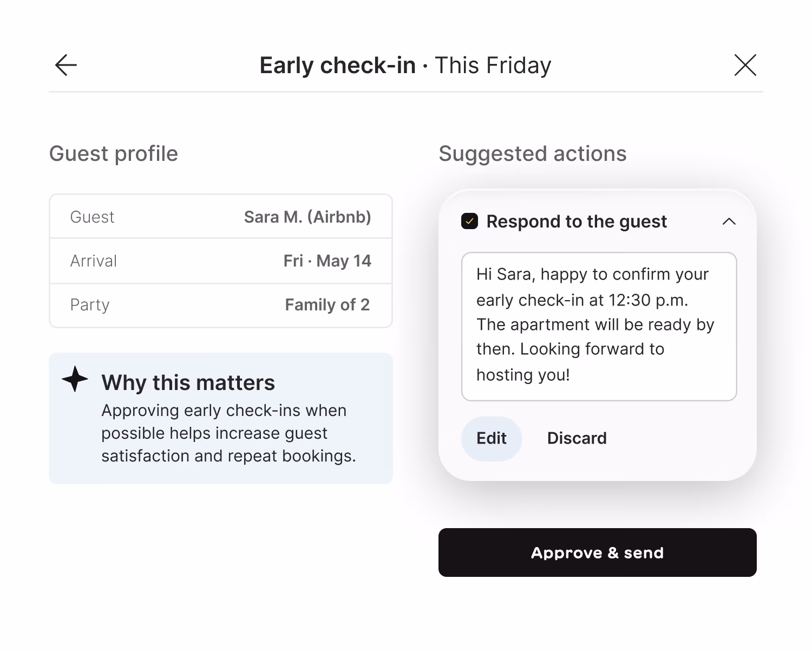Screen dimensions: 812x650
Task: Click the Family of 2 value
Action: coord(328,305)
